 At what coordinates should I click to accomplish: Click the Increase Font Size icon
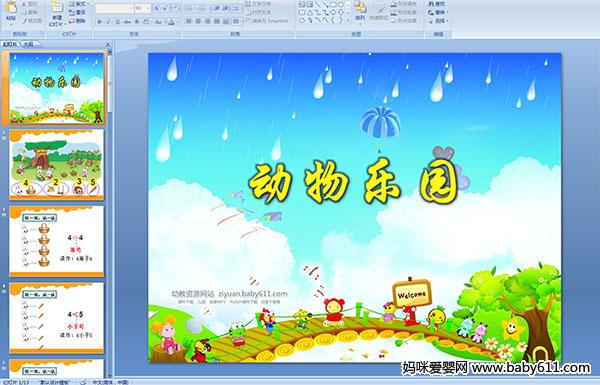[157, 8]
